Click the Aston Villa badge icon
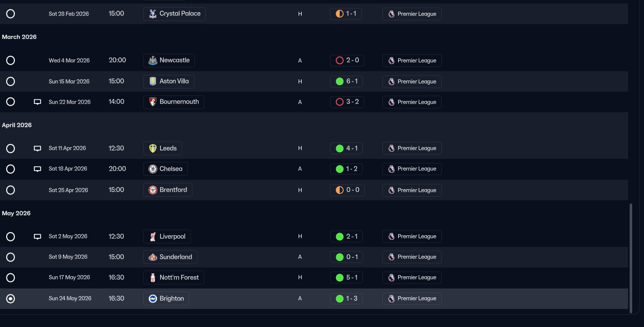644x327 pixels. coord(152,81)
